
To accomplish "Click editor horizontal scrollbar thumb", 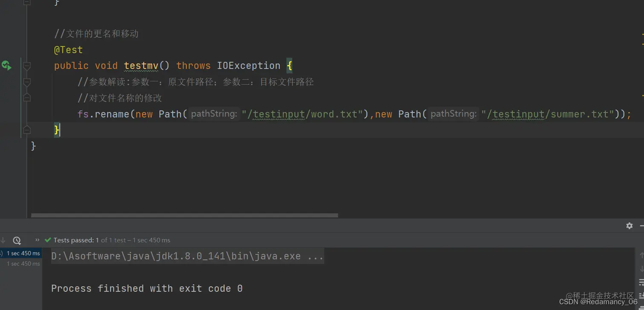I will click(x=184, y=215).
